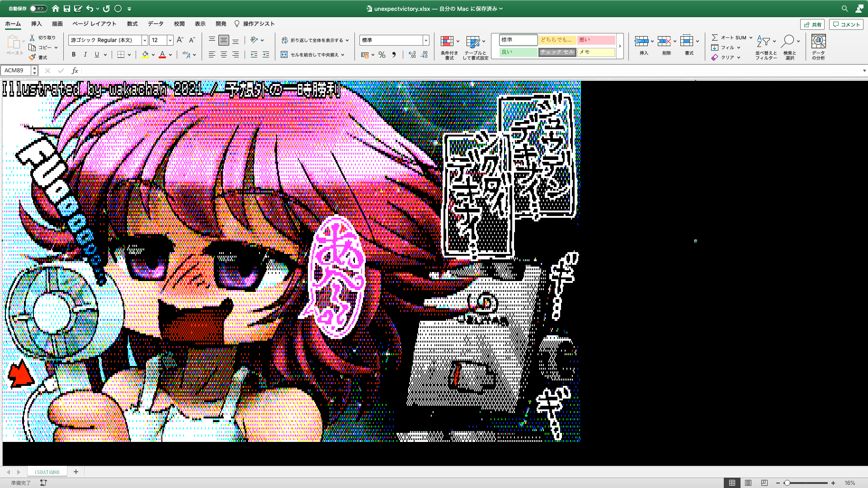Toggle middle vertical alignment
The height and width of the screenshot is (488, 868).
[x=223, y=40]
